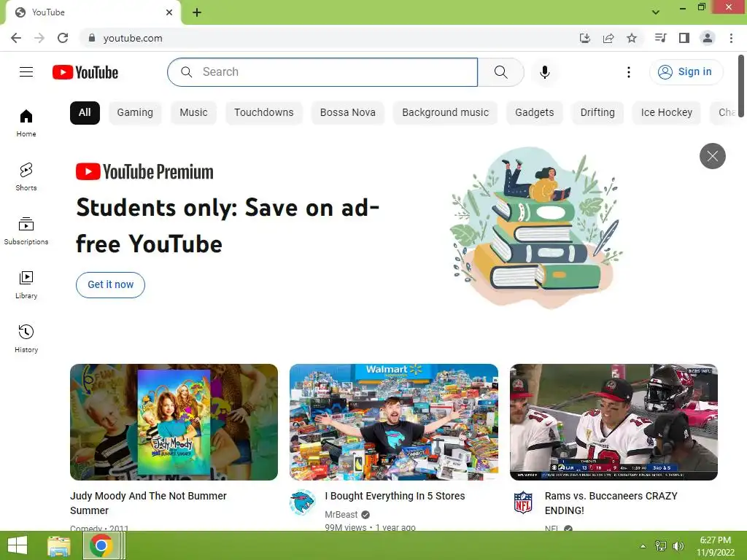Click the browser forward arrow
This screenshot has width=747, height=560.
[39, 38]
